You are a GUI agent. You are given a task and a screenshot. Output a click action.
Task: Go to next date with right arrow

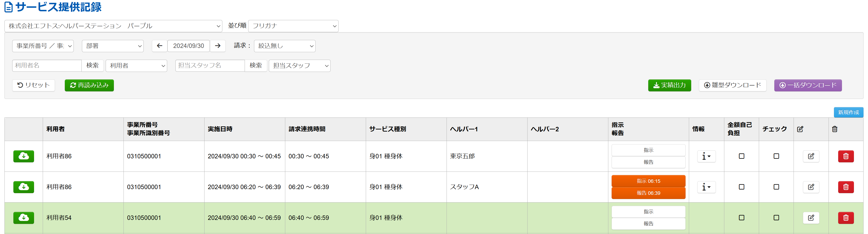(x=218, y=46)
